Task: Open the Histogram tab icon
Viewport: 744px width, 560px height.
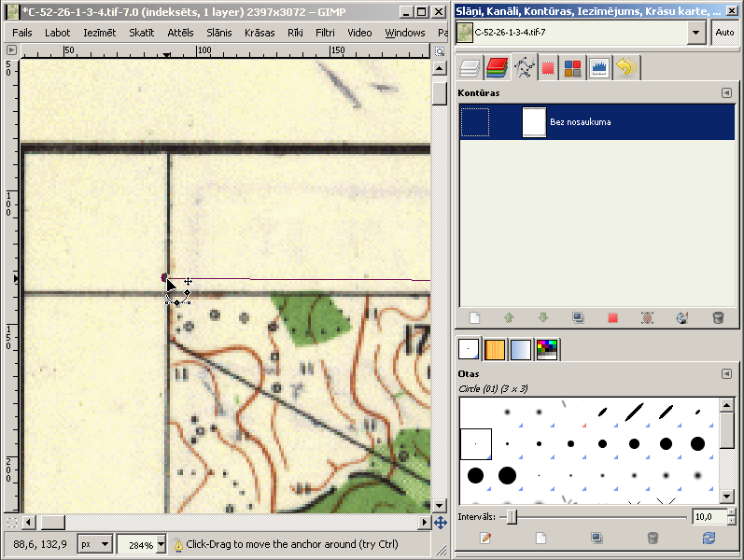Action: (598, 68)
